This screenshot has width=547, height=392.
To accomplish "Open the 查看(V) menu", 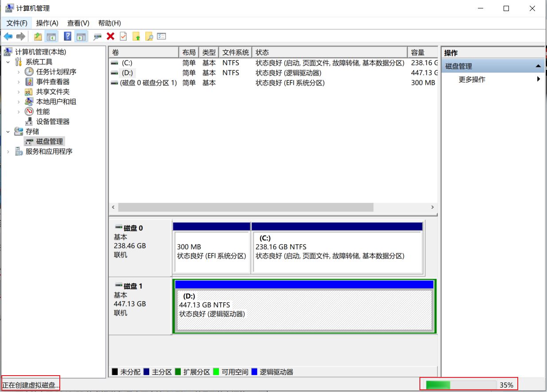I will click(x=78, y=23).
